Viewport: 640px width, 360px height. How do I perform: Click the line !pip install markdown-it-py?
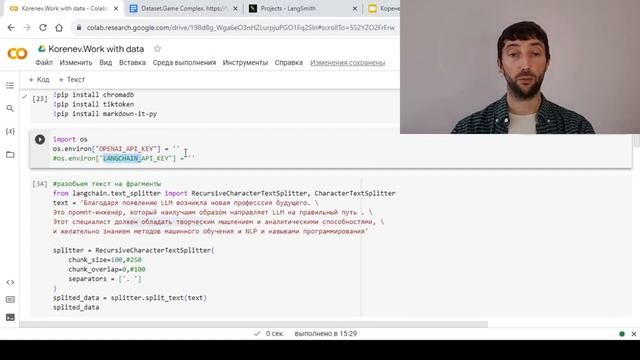tap(105, 113)
